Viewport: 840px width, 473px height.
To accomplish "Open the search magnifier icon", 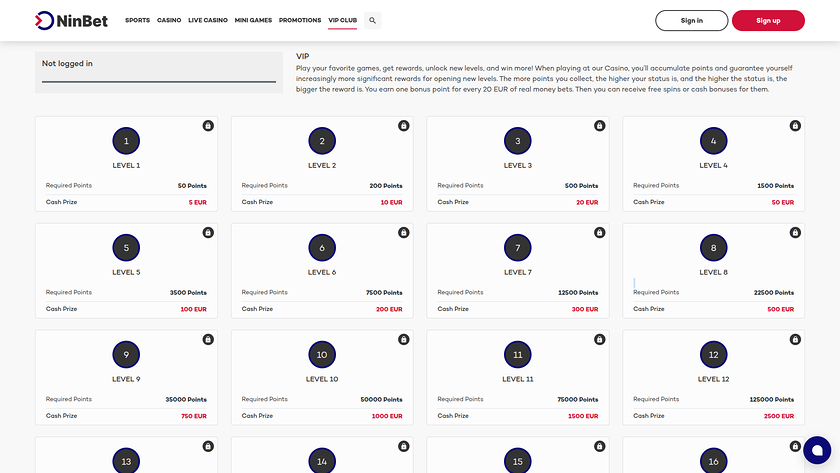I will click(x=373, y=20).
